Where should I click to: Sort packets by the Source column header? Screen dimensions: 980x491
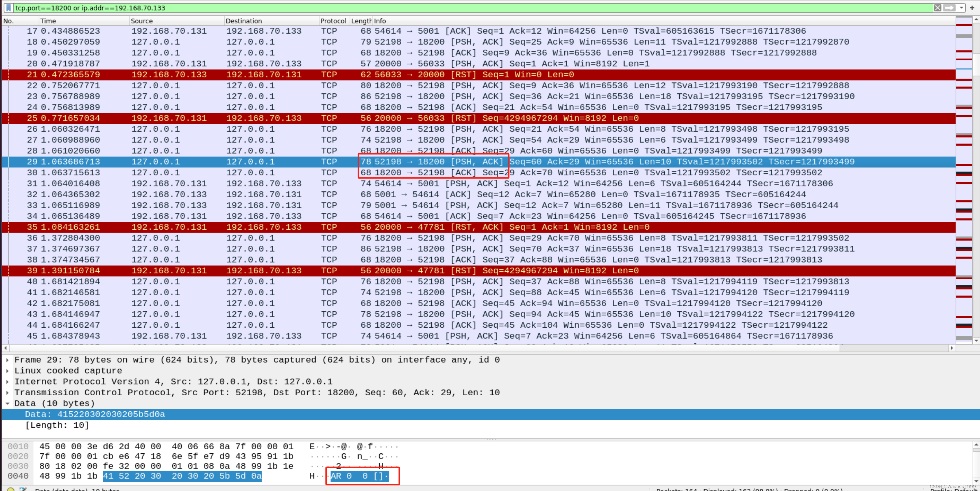pyautogui.click(x=176, y=21)
